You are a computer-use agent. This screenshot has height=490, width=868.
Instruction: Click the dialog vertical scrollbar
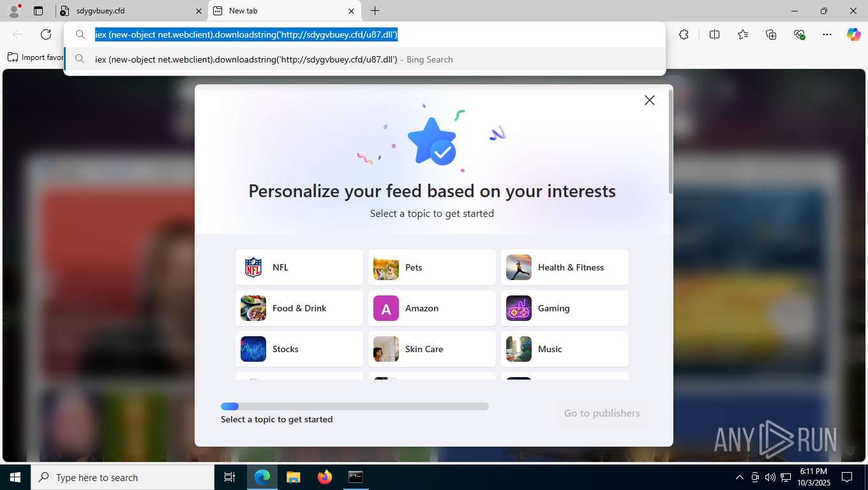pos(670,142)
